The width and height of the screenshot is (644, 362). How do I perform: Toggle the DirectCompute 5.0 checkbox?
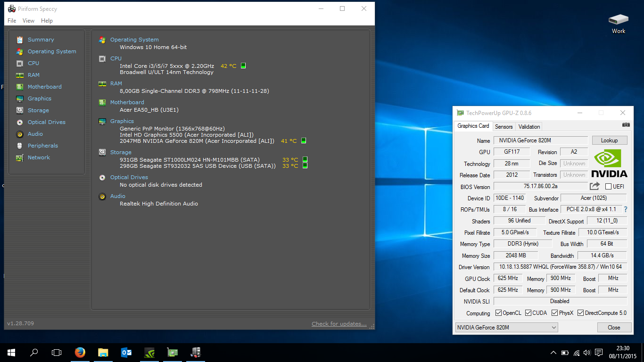[581, 313]
